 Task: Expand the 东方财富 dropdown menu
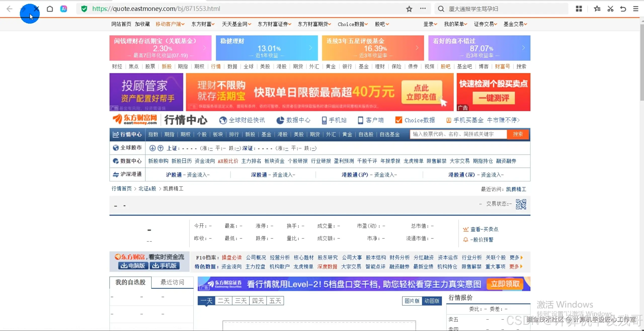203,24
